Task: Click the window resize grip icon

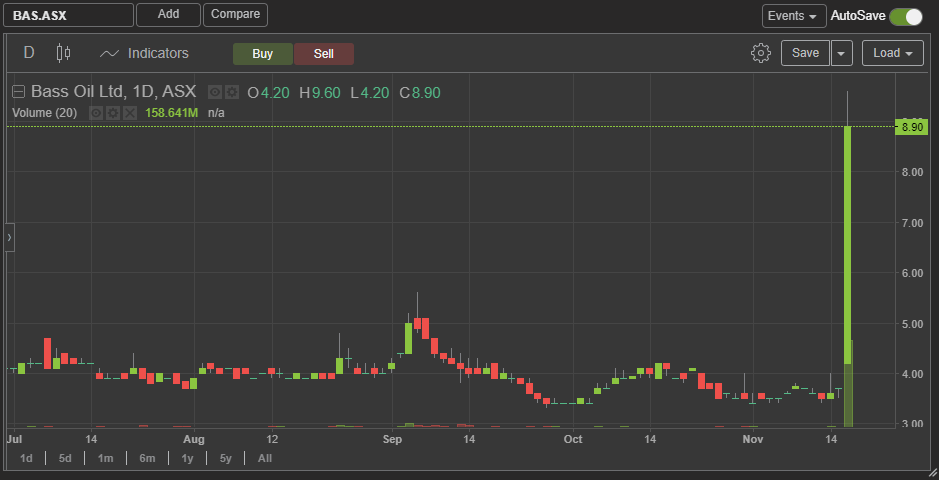Action: 931,473
